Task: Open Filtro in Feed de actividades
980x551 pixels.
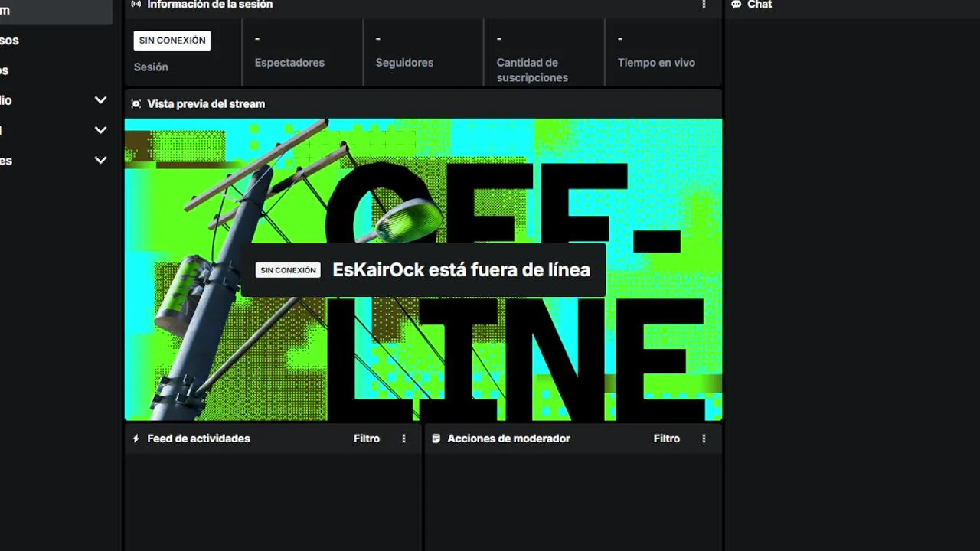Action: (x=367, y=439)
